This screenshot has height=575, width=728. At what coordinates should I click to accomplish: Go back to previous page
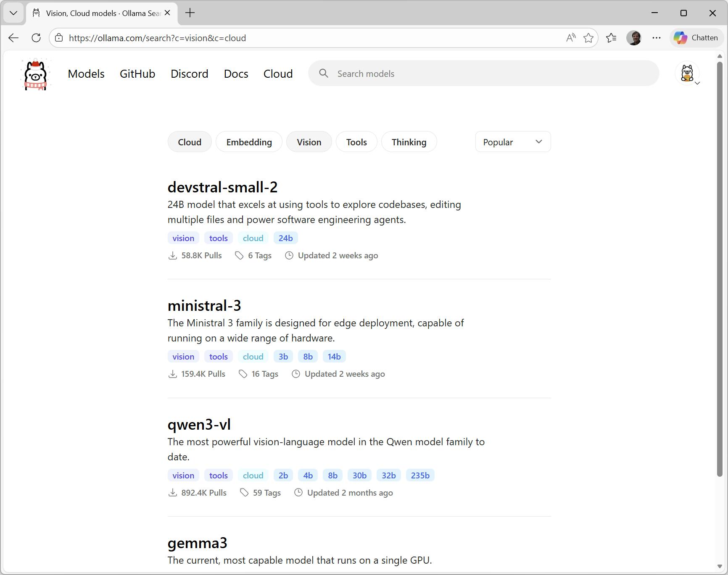(13, 38)
